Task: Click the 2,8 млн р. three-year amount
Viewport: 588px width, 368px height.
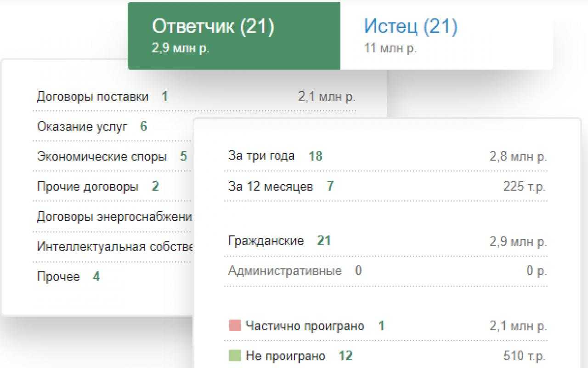Action: coord(518,156)
